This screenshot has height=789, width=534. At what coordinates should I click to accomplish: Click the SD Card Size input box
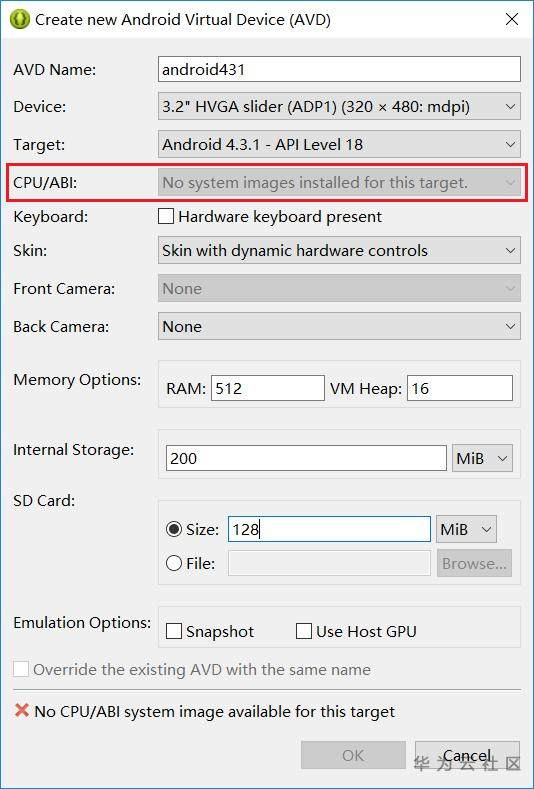click(x=329, y=529)
